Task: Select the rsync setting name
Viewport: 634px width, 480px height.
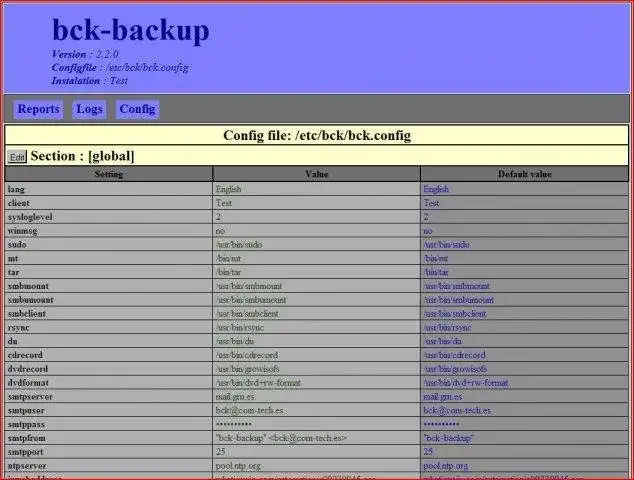Action: (x=19, y=328)
